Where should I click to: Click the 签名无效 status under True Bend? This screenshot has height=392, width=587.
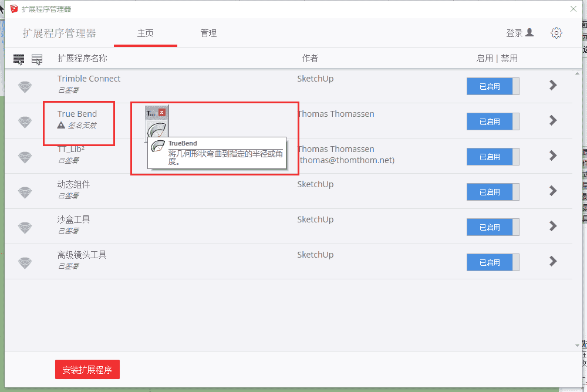pyautogui.click(x=82, y=126)
